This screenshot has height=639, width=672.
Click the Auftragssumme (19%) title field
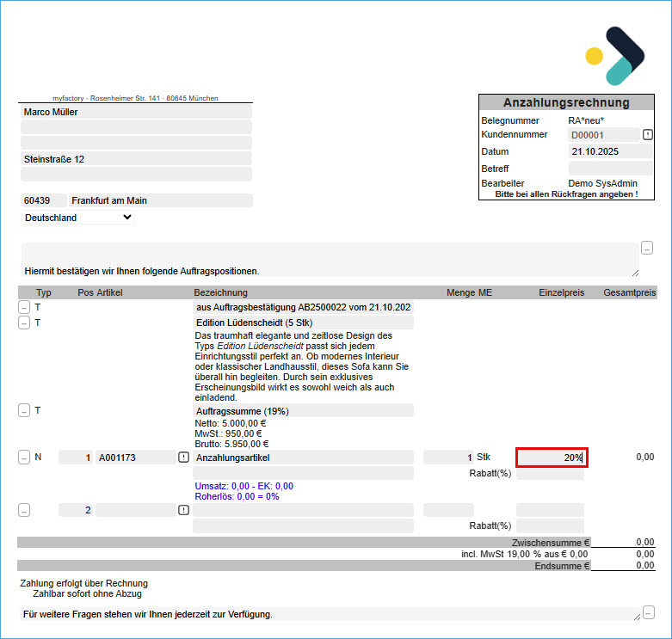click(303, 411)
